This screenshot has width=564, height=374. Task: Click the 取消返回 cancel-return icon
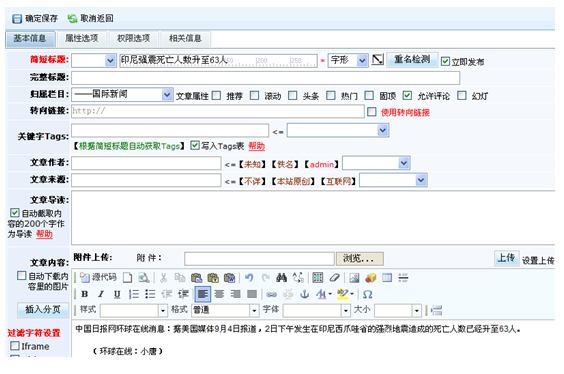click(72, 18)
